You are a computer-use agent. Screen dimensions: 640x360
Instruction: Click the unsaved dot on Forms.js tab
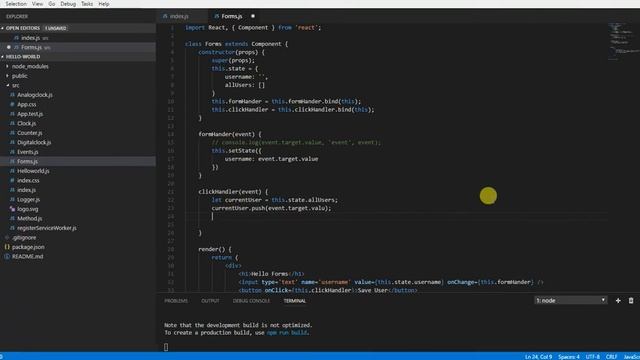(253, 16)
